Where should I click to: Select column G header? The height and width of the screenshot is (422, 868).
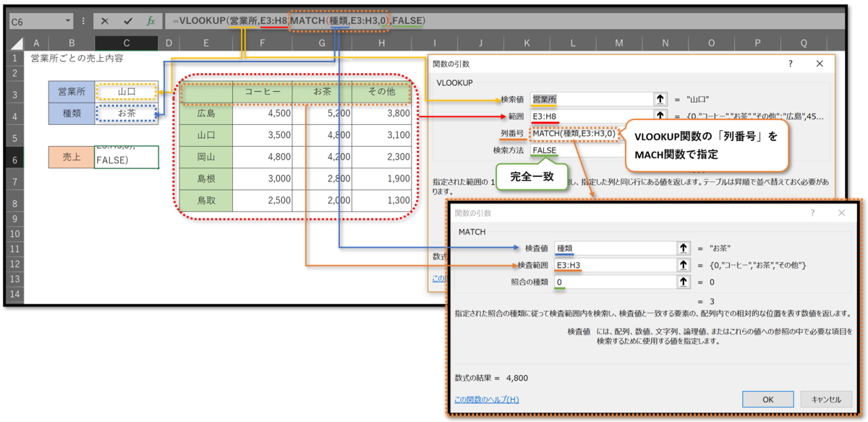(322, 43)
